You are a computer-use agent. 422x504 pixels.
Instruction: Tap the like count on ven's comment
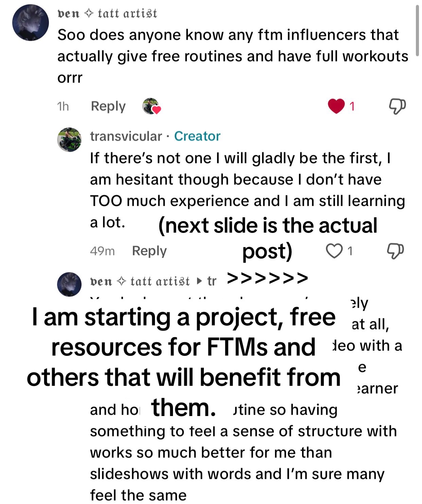coord(352,106)
